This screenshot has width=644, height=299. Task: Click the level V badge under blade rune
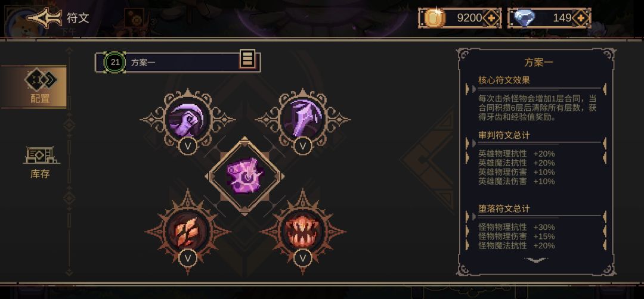pos(303,146)
